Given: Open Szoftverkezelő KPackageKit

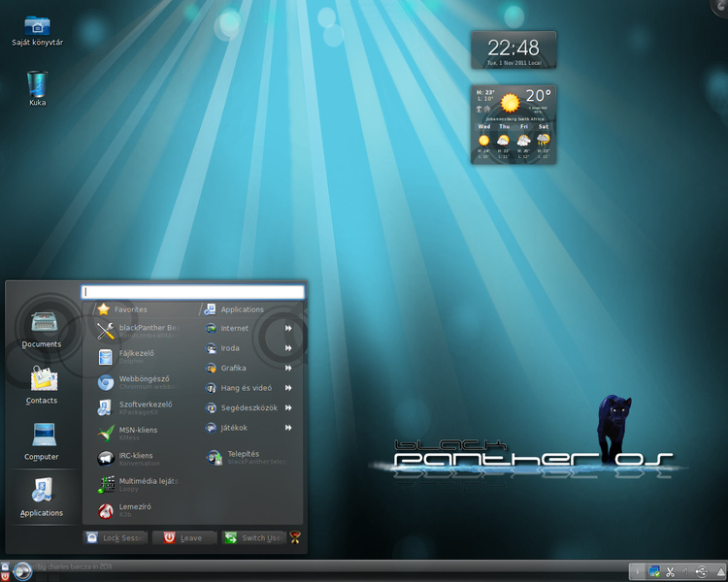Looking at the screenshot, I should click(138, 407).
